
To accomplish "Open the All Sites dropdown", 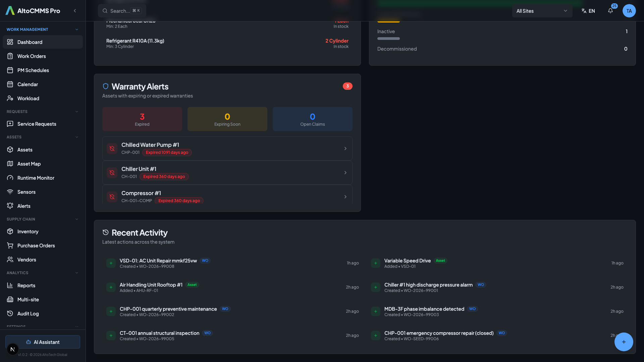I will [x=542, y=11].
